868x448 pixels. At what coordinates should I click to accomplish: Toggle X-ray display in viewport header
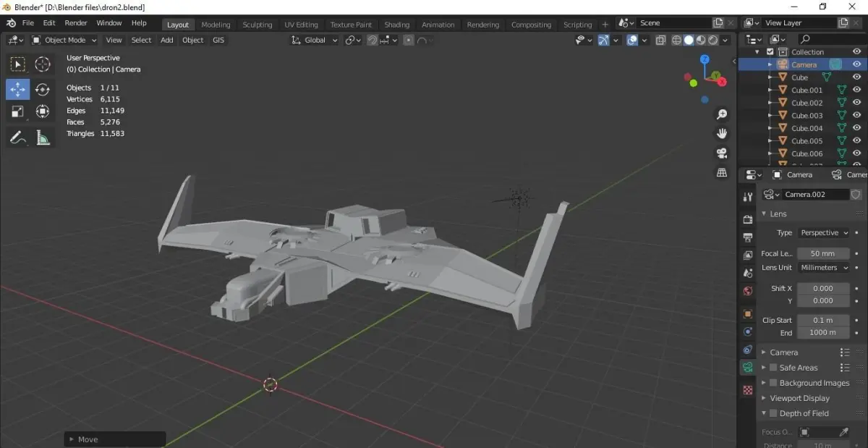pyautogui.click(x=660, y=41)
